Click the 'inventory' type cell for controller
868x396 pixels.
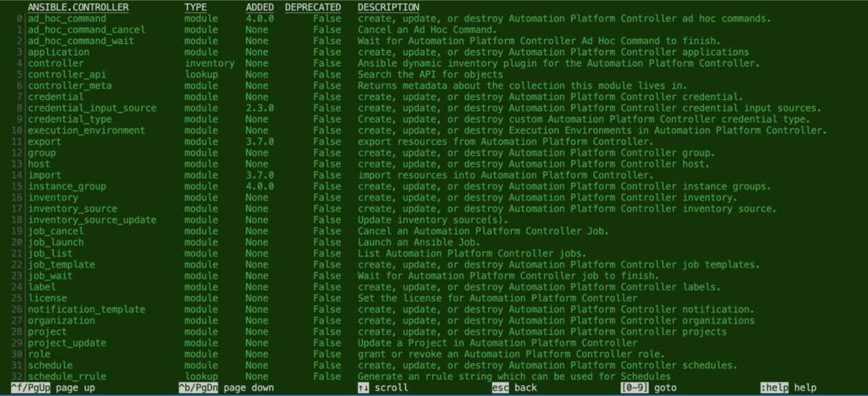click(210, 63)
